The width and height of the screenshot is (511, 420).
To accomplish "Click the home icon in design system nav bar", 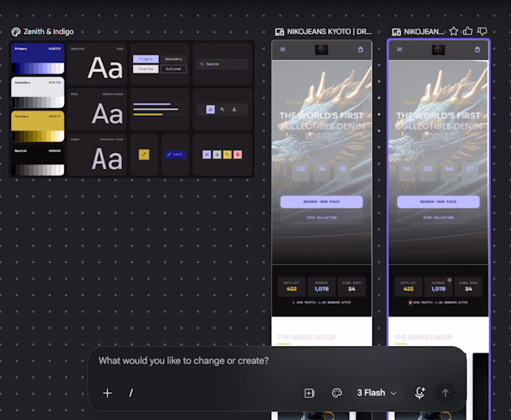I will click(210, 109).
